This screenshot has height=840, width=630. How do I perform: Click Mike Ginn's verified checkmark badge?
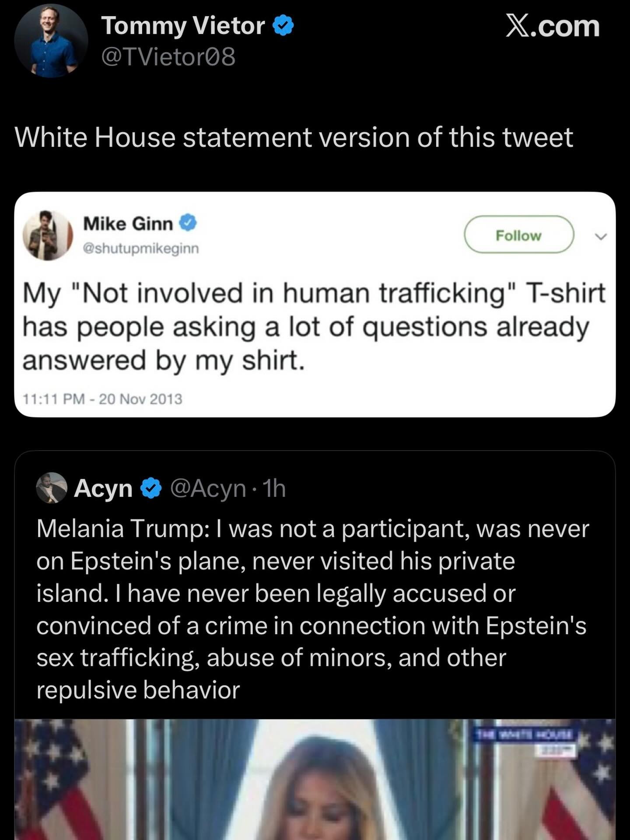tap(189, 224)
